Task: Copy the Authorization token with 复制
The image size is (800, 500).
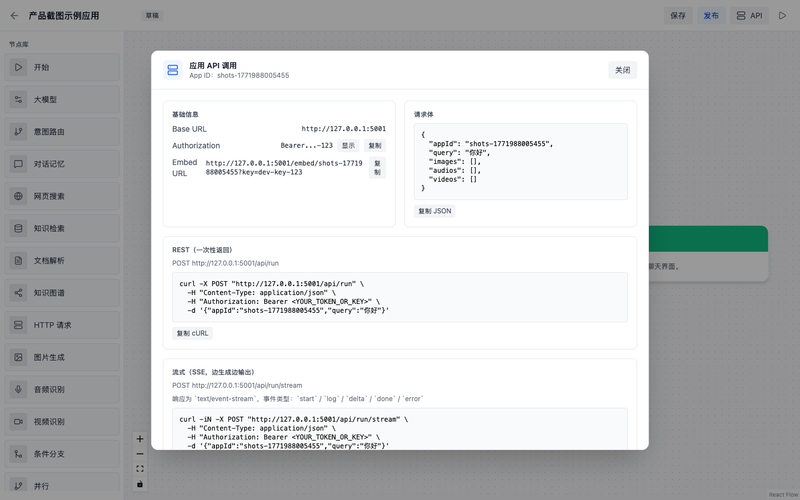Action: tap(375, 145)
